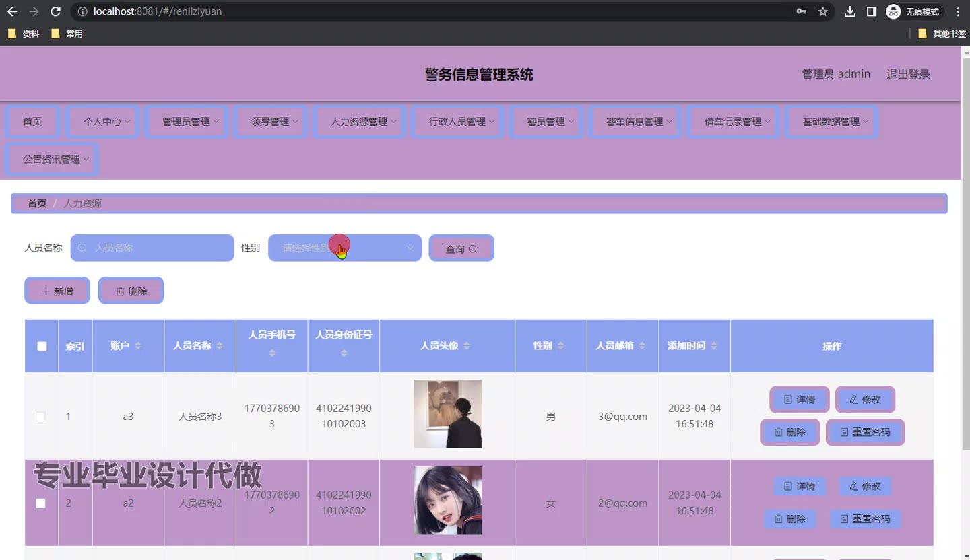Open the saved passwords key icon
970x560 pixels.
pyautogui.click(x=801, y=11)
